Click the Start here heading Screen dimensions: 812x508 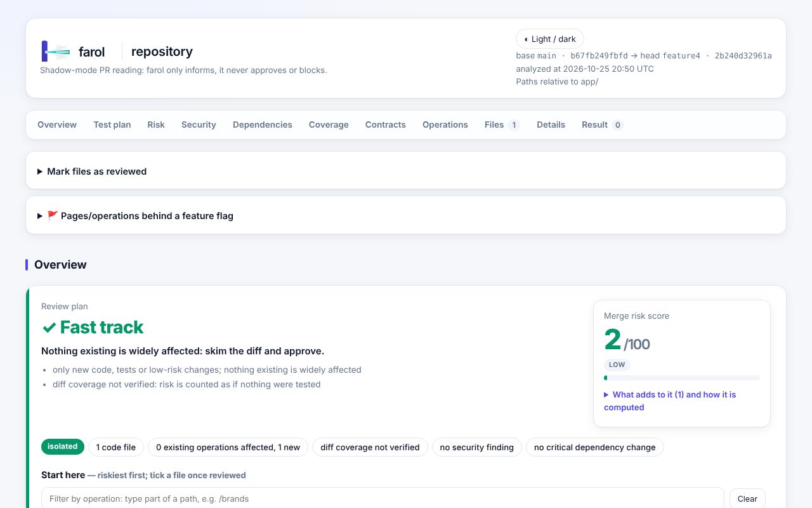click(63, 475)
